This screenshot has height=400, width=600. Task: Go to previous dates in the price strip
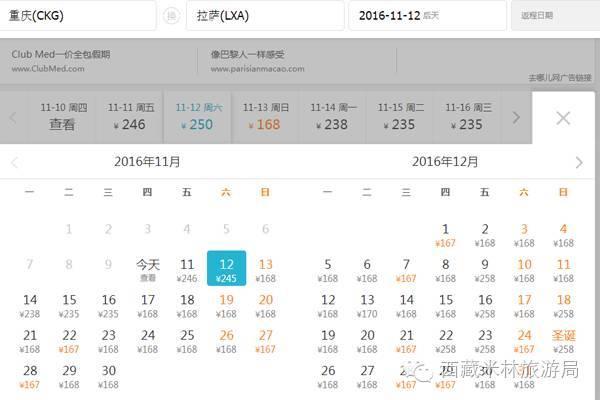coord(14,117)
